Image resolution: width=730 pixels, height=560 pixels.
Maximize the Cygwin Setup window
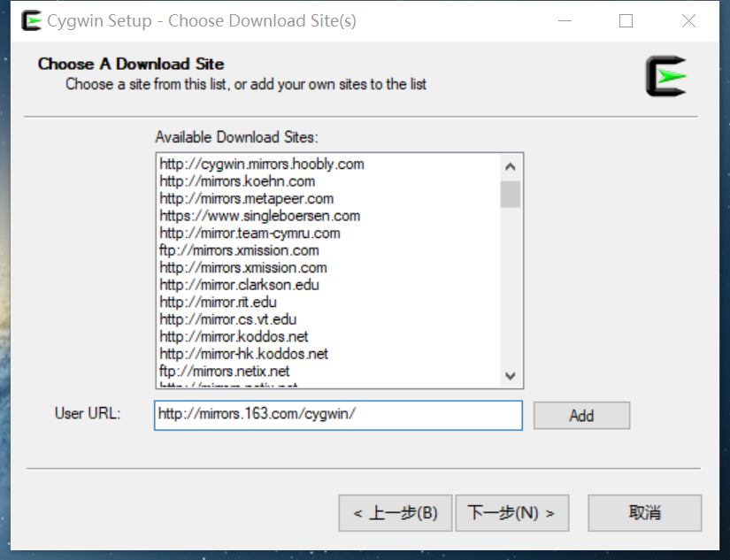click(x=626, y=21)
